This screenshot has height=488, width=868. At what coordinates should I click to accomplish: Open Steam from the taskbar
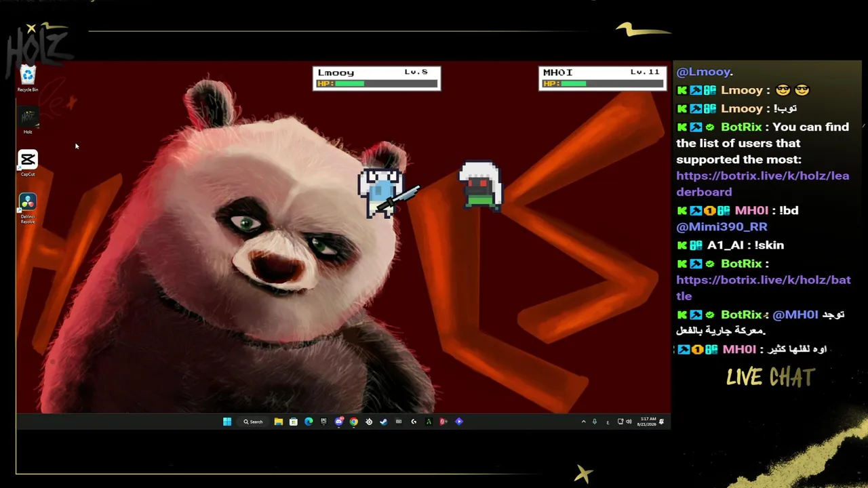pyautogui.click(x=384, y=422)
